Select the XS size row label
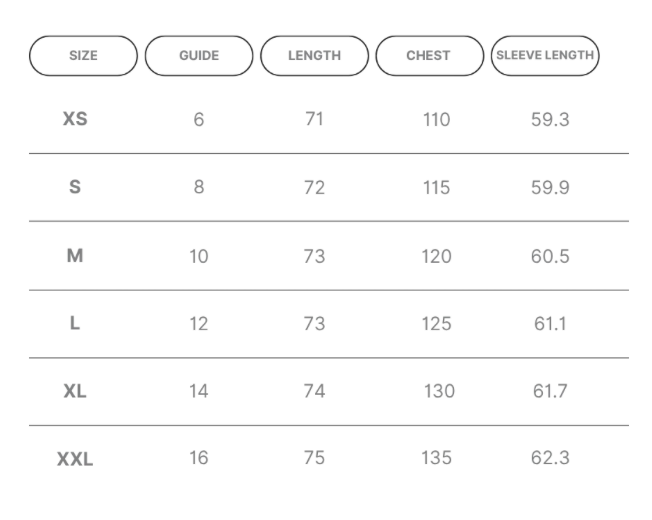The height and width of the screenshot is (520, 652). tap(75, 119)
